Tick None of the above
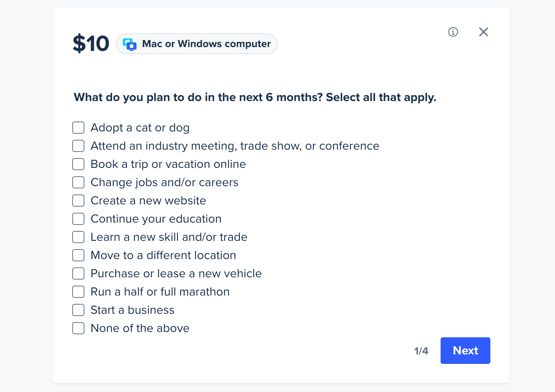This screenshot has height=392, width=555. (x=78, y=328)
